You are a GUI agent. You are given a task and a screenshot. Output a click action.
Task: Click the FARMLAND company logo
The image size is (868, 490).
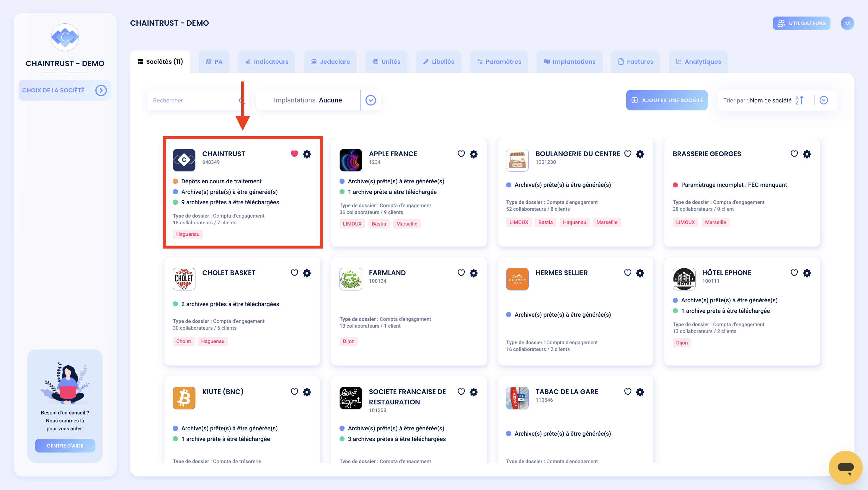(351, 279)
